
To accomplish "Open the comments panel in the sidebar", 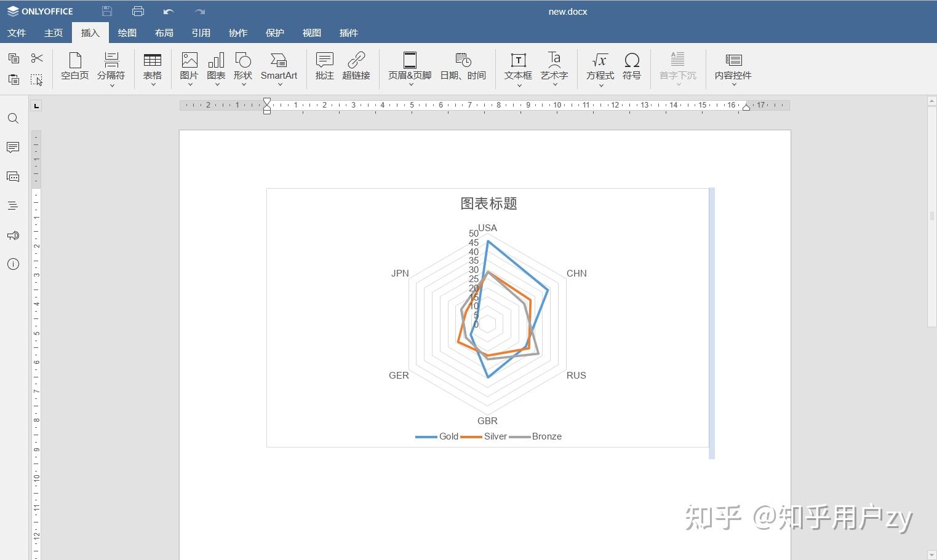I will [x=13, y=147].
